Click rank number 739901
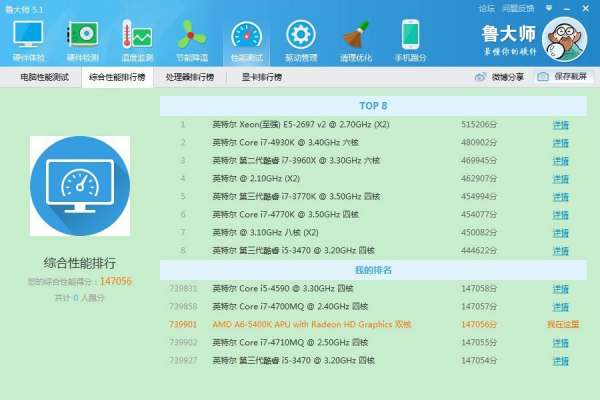 pyautogui.click(x=183, y=325)
